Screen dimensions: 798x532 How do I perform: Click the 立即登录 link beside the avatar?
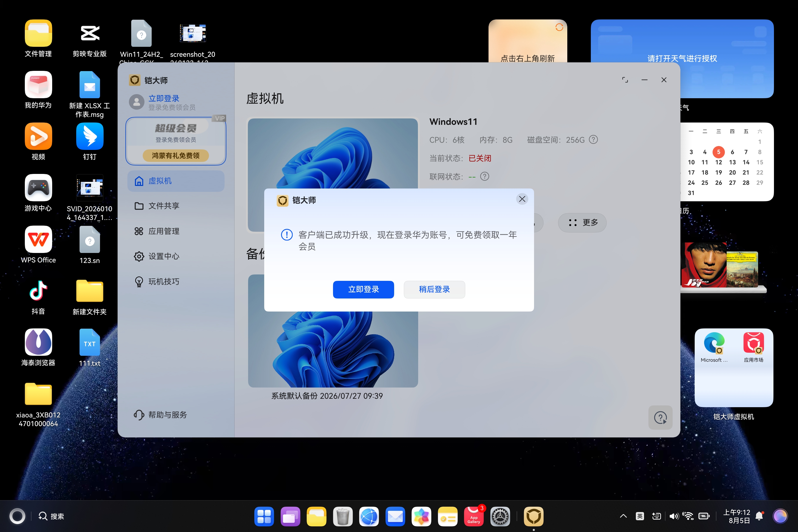164,98
